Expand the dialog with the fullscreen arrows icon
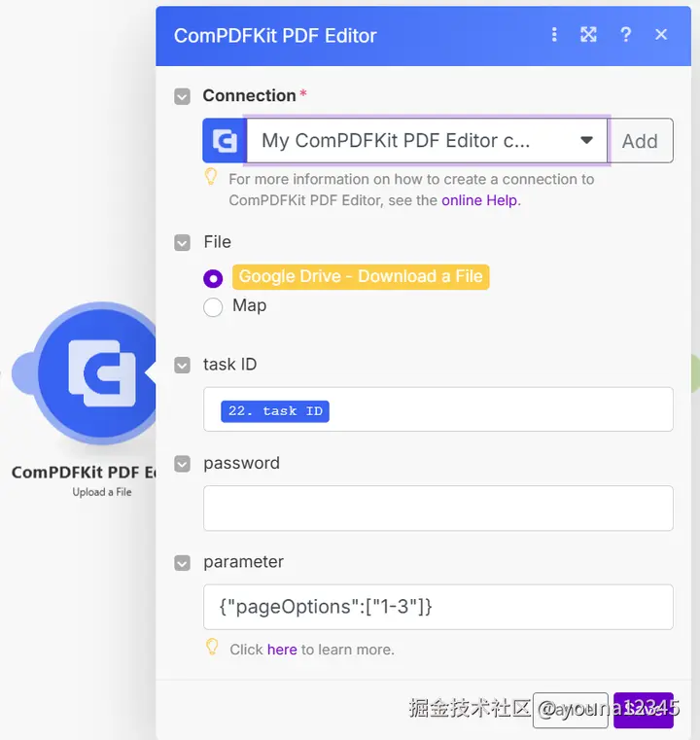The height and width of the screenshot is (740, 700). (x=588, y=34)
